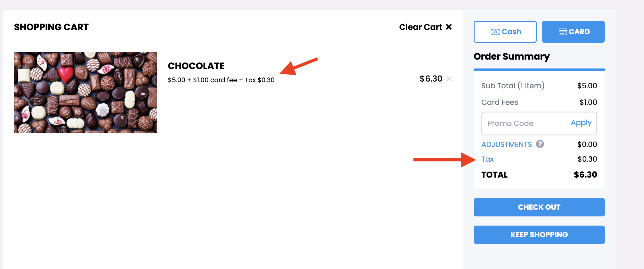This screenshot has height=269, width=644.
Task: Click the KEEP SHOPPING button
Action: (x=539, y=235)
